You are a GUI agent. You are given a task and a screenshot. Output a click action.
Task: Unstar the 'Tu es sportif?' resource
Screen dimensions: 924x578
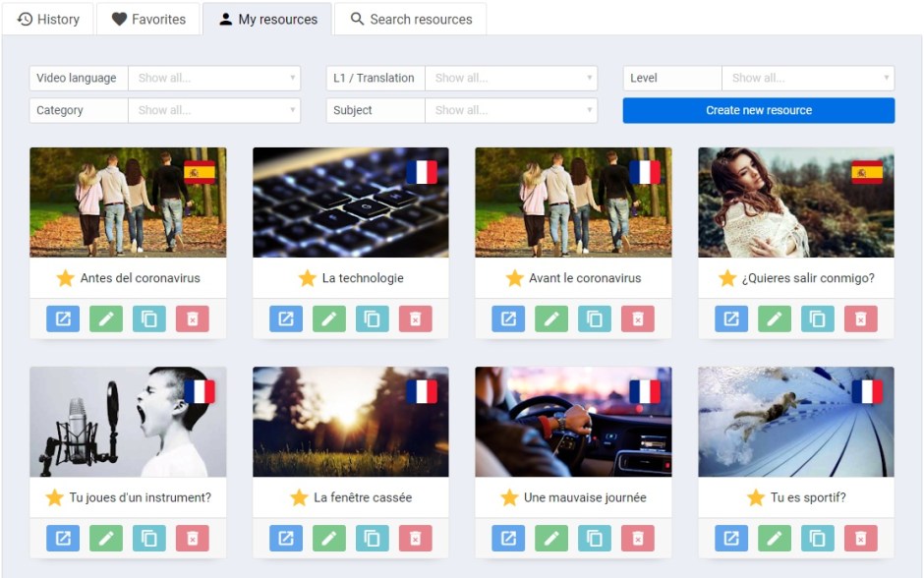756,497
